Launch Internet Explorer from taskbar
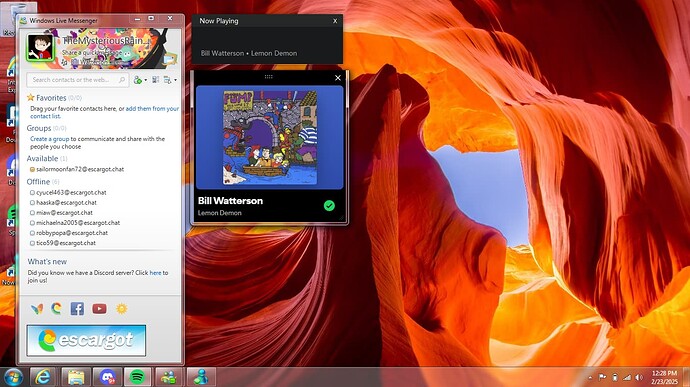 (43, 377)
